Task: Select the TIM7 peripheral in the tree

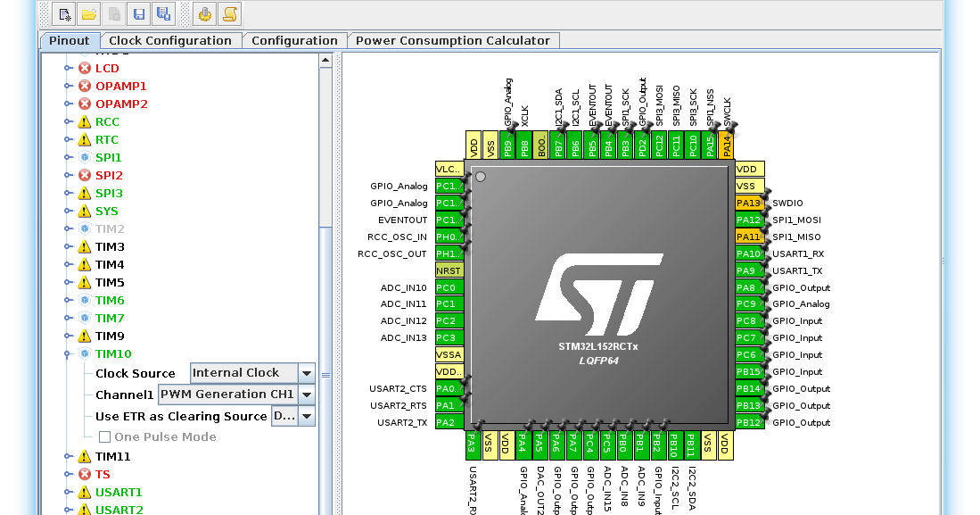Action: tap(110, 318)
